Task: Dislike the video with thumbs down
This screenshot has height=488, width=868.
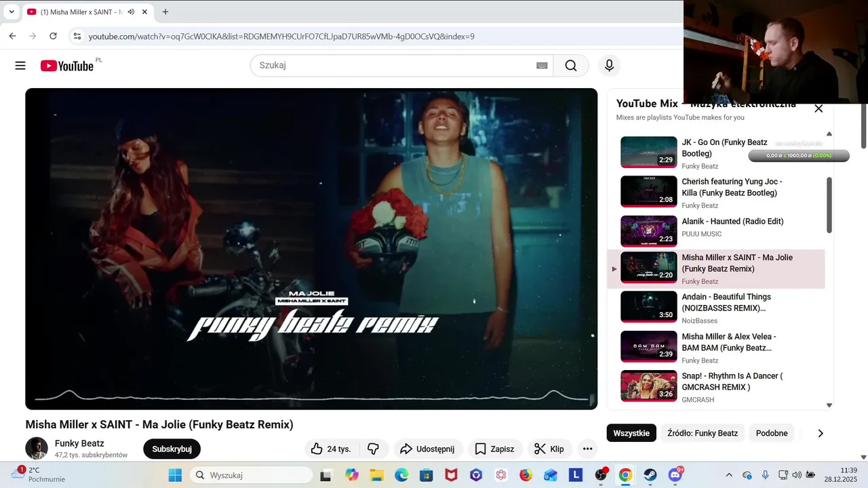Action: (x=373, y=449)
